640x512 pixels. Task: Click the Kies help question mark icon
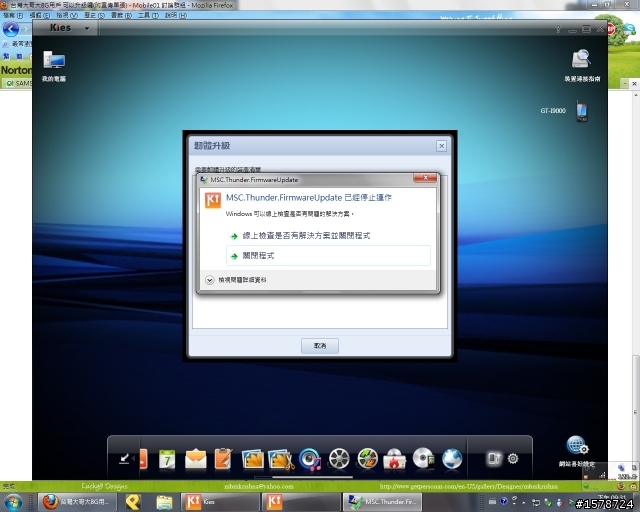558,29
